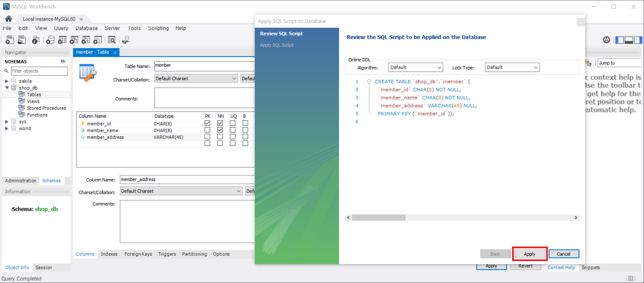The height and width of the screenshot is (283, 644).
Task: Click the member_address column diamond icon
Action: click(82, 137)
